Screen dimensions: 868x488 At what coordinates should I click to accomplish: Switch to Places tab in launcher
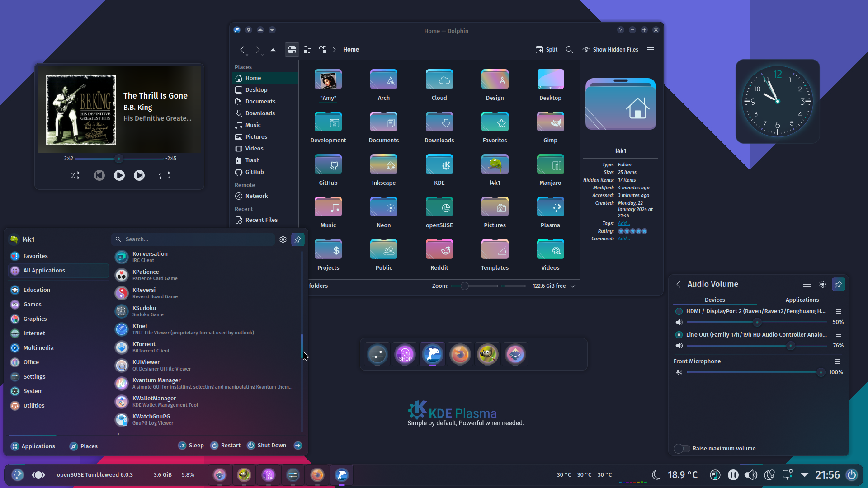(84, 446)
